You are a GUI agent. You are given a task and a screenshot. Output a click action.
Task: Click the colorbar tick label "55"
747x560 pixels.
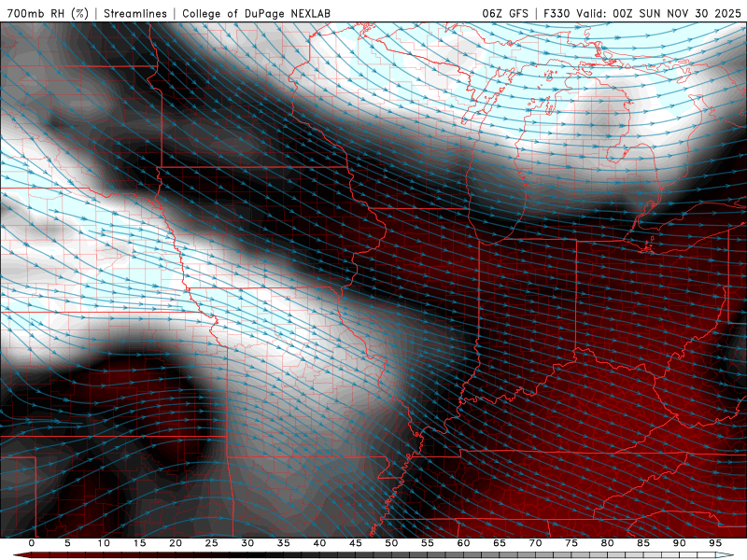[x=428, y=543]
